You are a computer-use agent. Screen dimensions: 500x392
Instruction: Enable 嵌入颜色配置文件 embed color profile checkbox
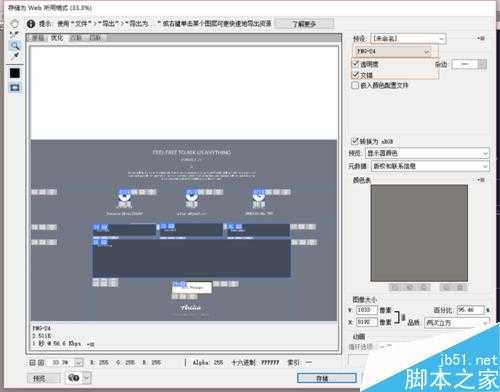[355, 85]
